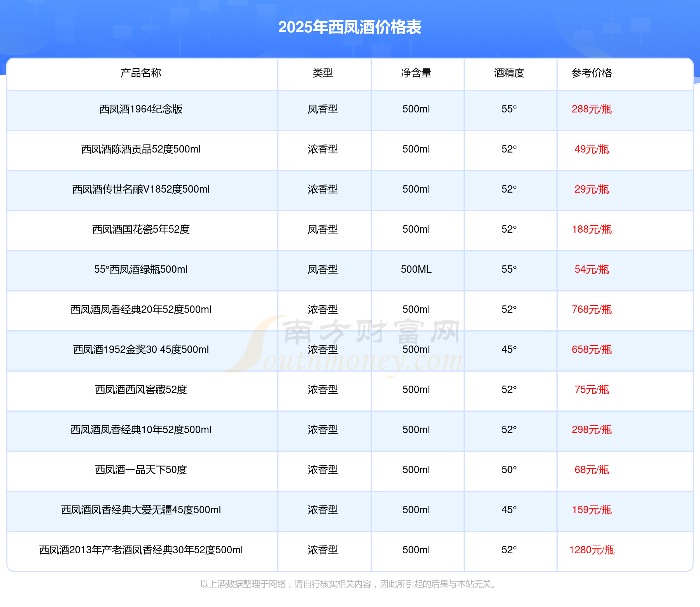The width and height of the screenshot is (700, 607).
Task: Click the 类型 column header
Action: coord(323,73)
